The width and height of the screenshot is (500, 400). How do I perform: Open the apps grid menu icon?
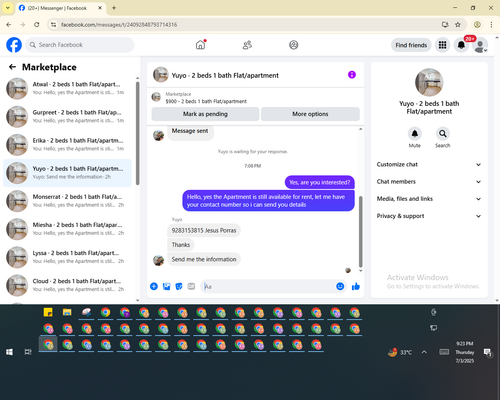(x=442, y=45)
